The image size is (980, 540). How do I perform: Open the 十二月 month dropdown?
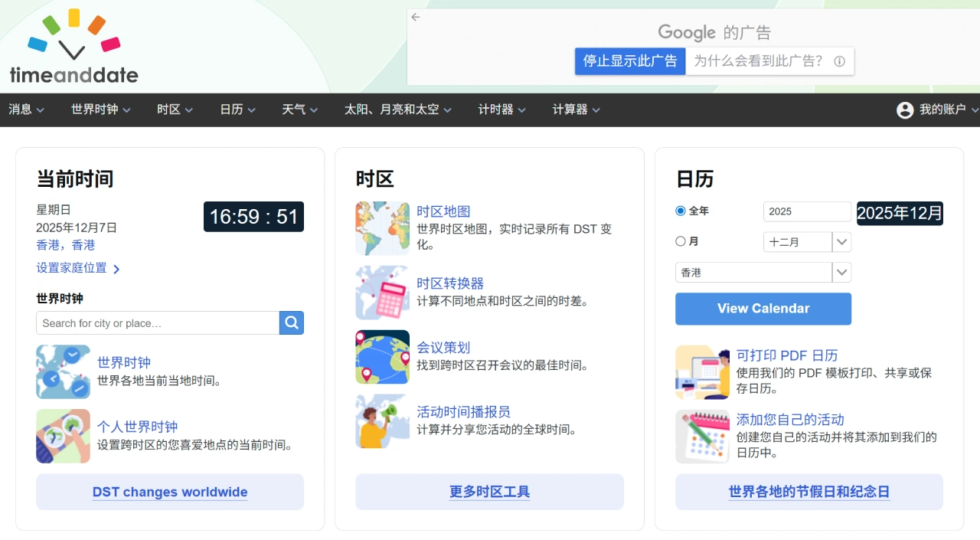pyautogui.click(x=807, y=242)
